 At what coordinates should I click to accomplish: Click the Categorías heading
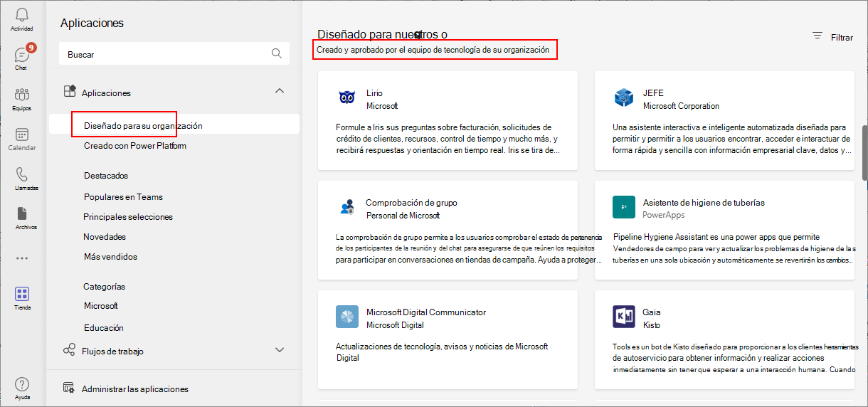(104, 287)
